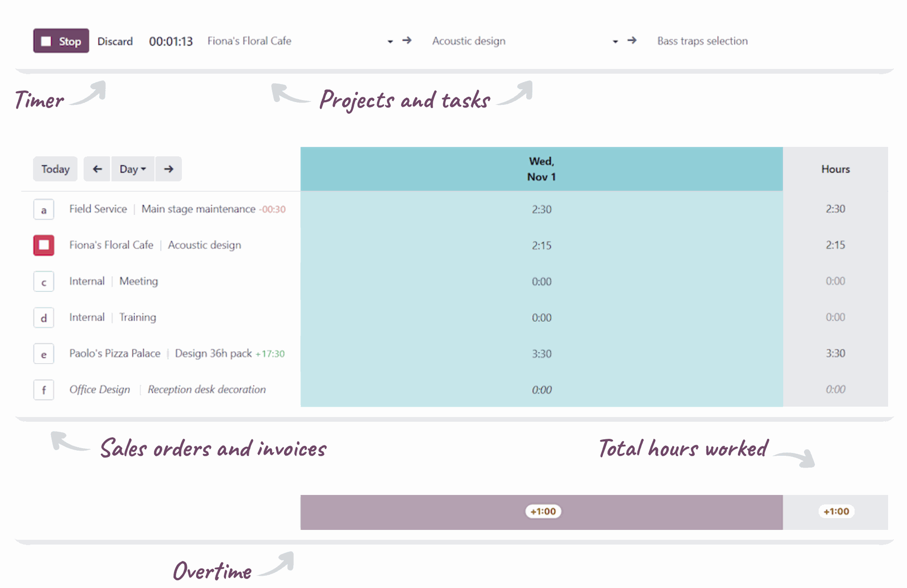
Task: Go to Today in the timesheet
Action: click(x=55, y=169)
